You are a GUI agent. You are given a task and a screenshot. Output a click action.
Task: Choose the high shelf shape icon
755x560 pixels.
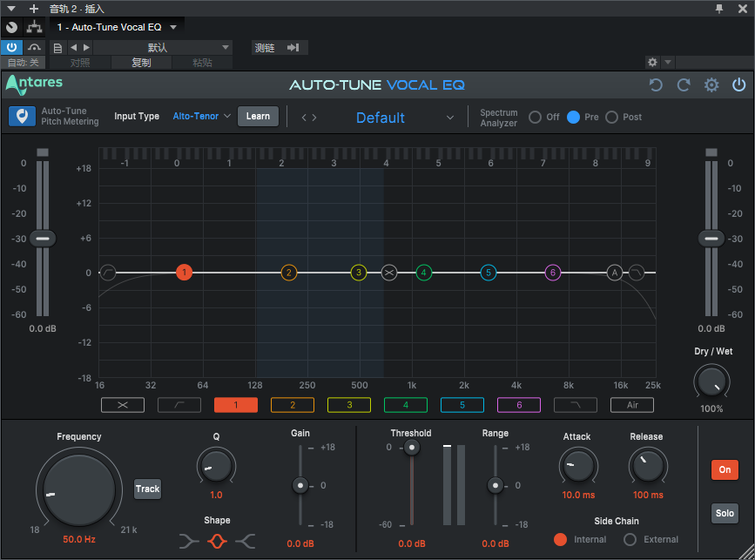(246, 541)
